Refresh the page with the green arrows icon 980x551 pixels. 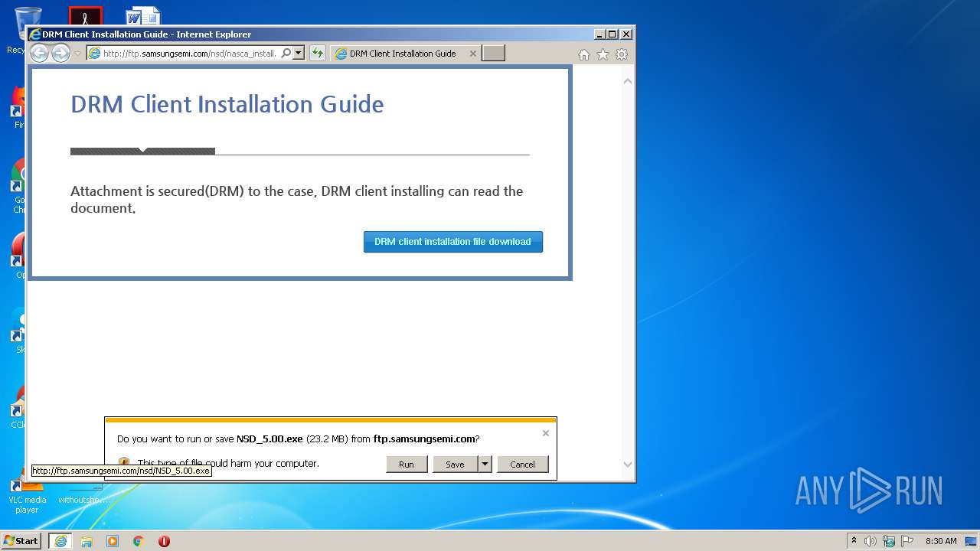click(x=318, y=54)
